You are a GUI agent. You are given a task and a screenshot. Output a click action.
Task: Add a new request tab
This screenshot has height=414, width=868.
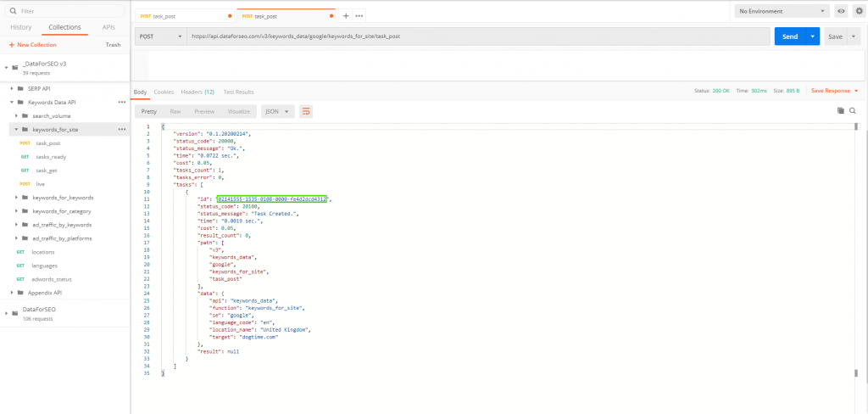(346, 16)
